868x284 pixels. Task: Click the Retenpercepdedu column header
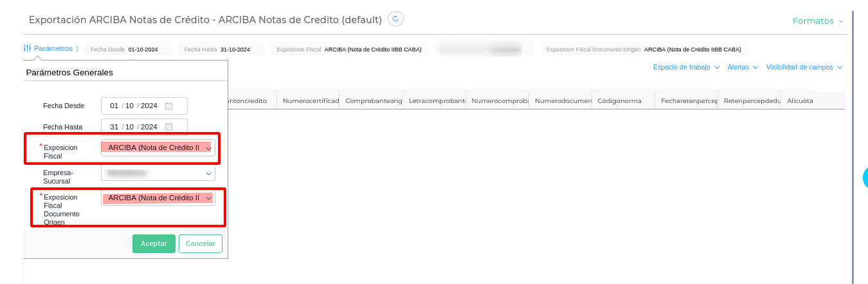click(x=749, y=100)
